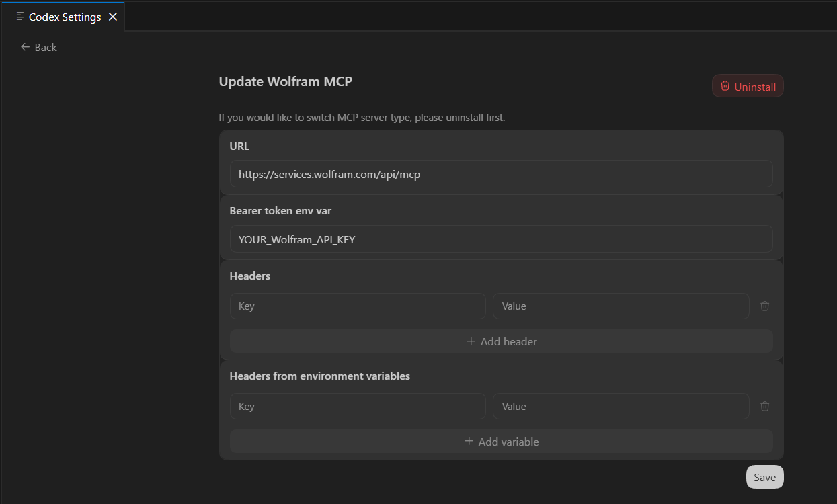837x504 pixels.
Task: Switch to the Codex Settings tab
Action: click(x=64, y=17)
